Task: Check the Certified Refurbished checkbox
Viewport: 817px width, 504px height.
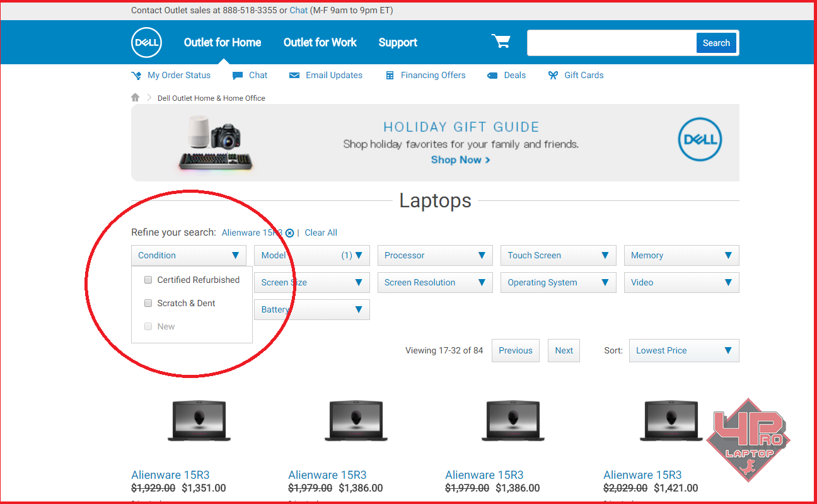Action: (x=148, y=280)
